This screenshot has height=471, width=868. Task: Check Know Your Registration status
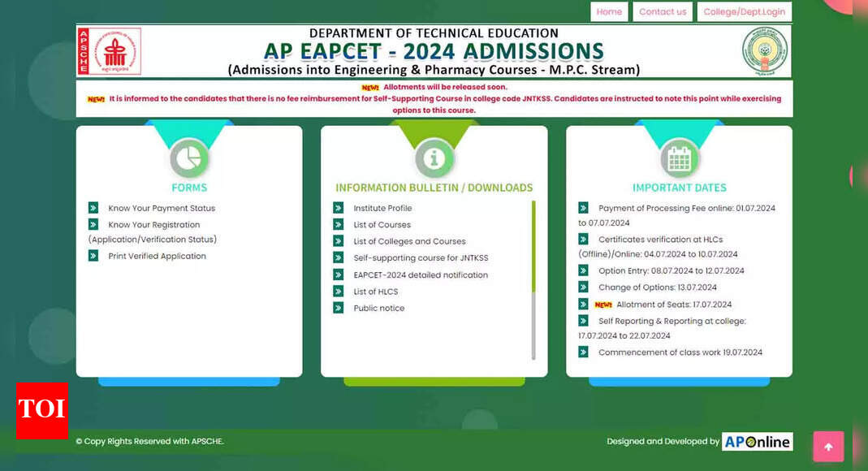[x=153, y=224]
